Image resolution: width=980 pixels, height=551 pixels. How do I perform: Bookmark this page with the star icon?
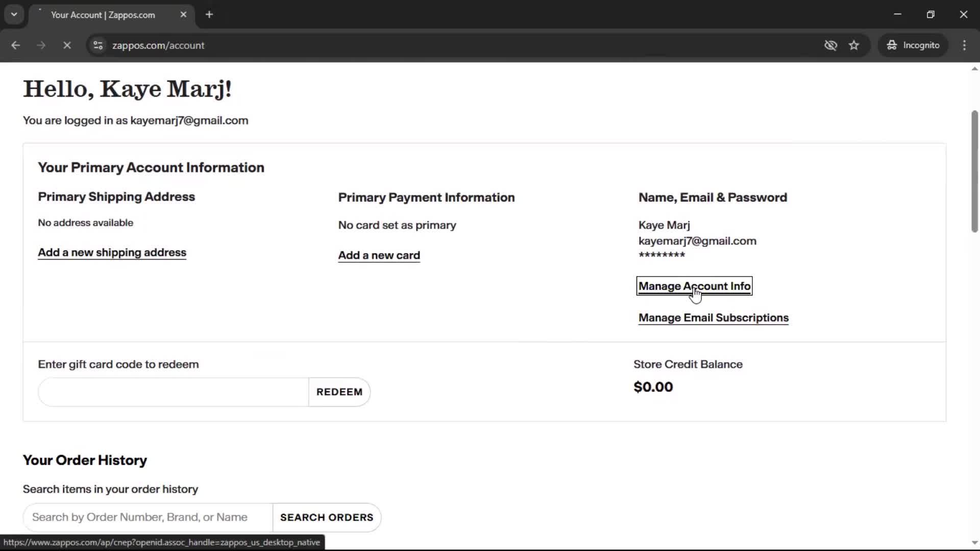coord(854,45)
